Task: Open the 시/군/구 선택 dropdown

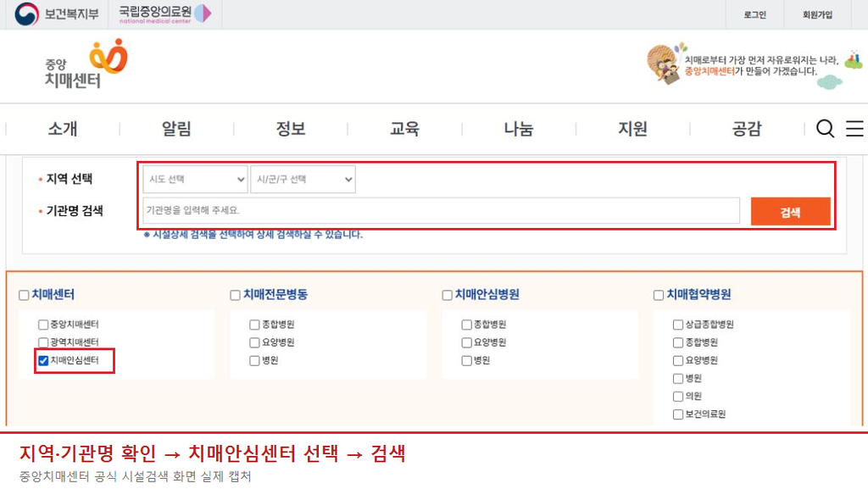Action: [x=303, y=179]
